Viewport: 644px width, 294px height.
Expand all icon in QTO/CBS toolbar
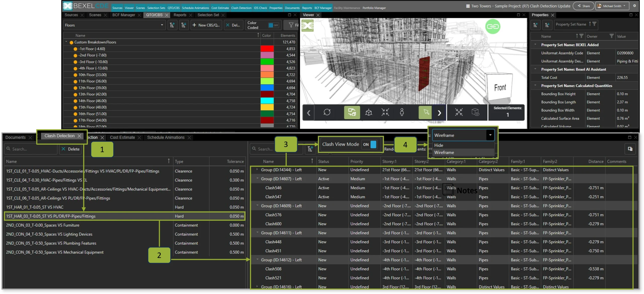[x=172, y=25]
